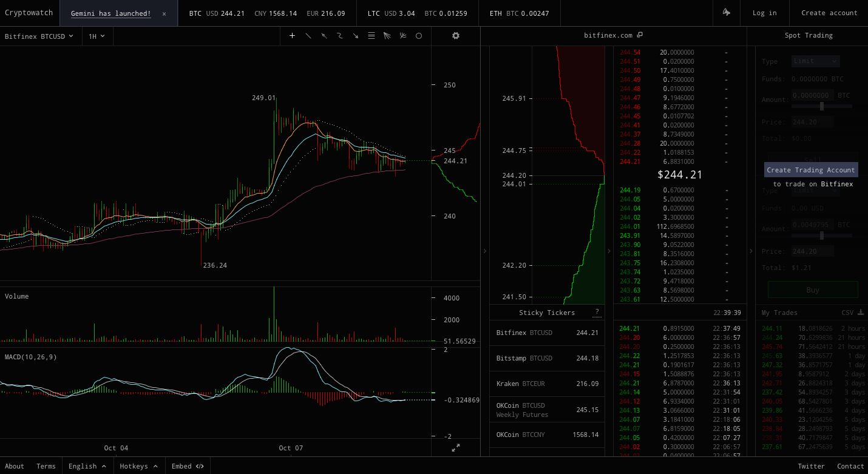
Task: Adjust the sell Amount slider
Action: tap(822, 106)
